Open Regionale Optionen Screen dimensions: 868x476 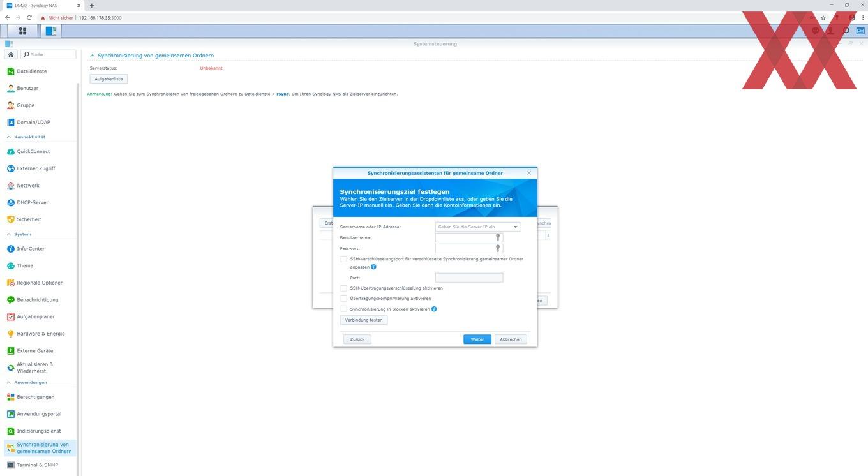point(40,283)
